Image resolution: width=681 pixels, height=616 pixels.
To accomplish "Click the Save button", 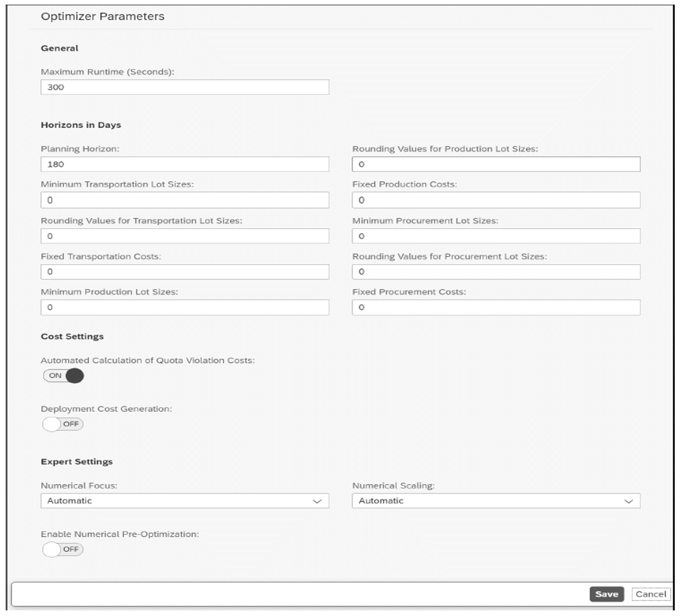I will point(607,594).
